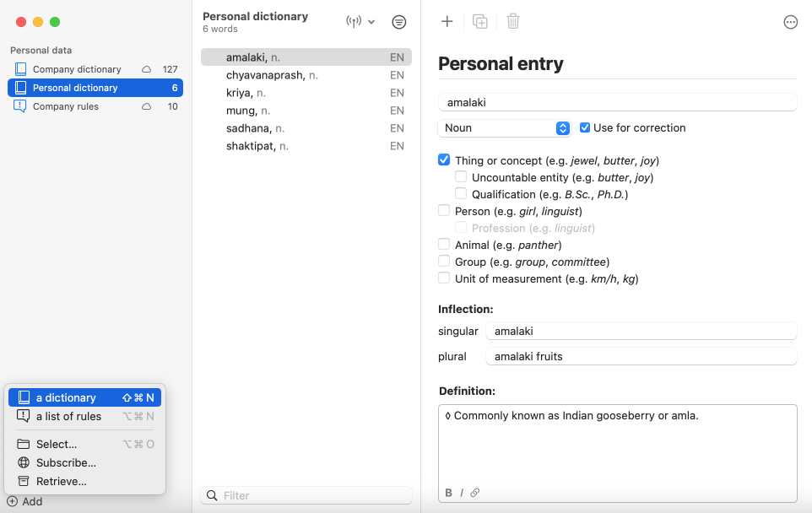Viewport: 812px width, 513px height.
Task: Click the link icon in Definition editor
Action: 475,493
